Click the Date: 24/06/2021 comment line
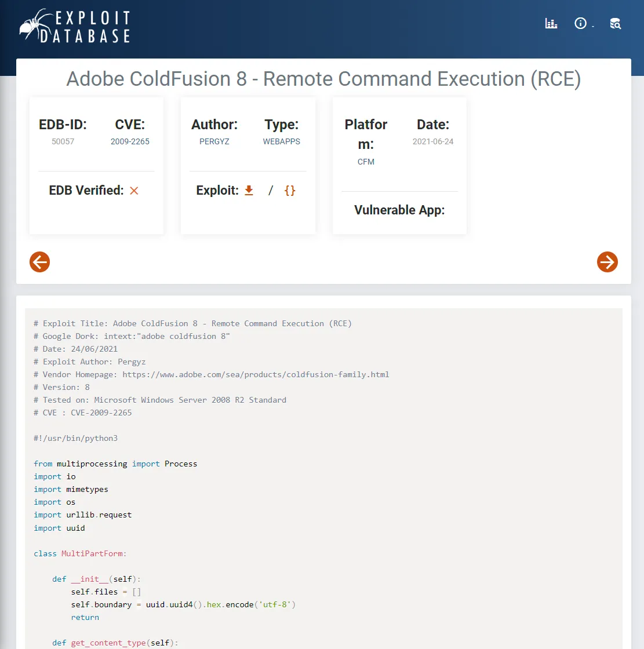This screenshot has width=644, height=649. coord(76,349)
